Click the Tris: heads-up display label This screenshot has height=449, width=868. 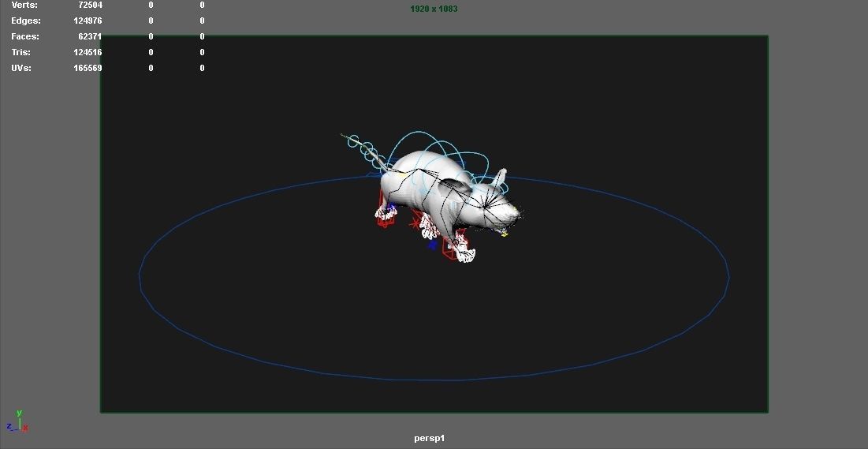pos(21,52)
